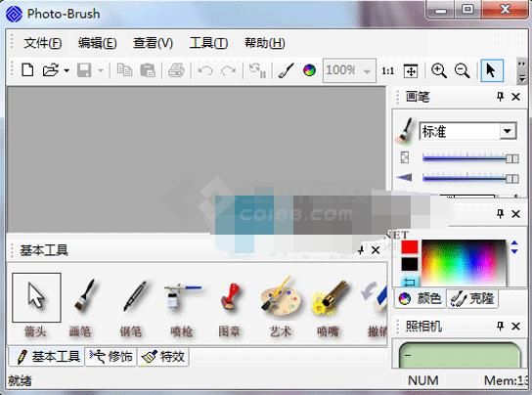Click the gray canvas workspace area
The height and width of the screenshot is (395, 532).
(197, 159)
